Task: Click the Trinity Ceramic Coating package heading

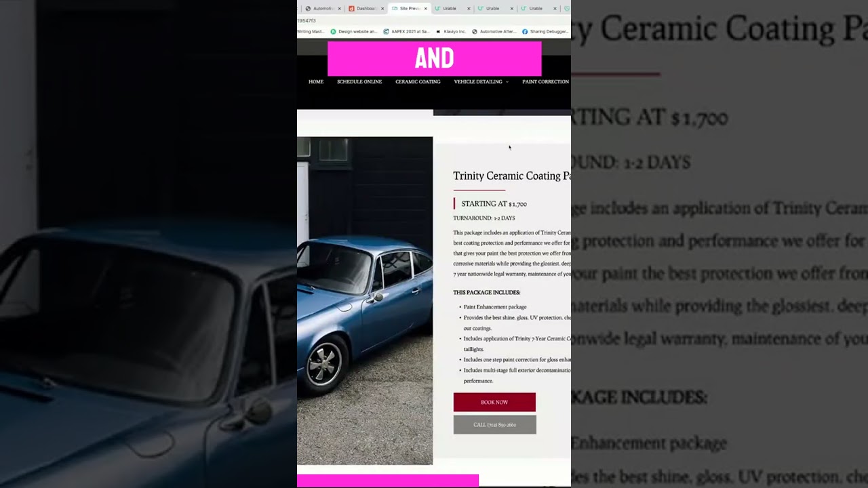Action: tap(512, 176)
